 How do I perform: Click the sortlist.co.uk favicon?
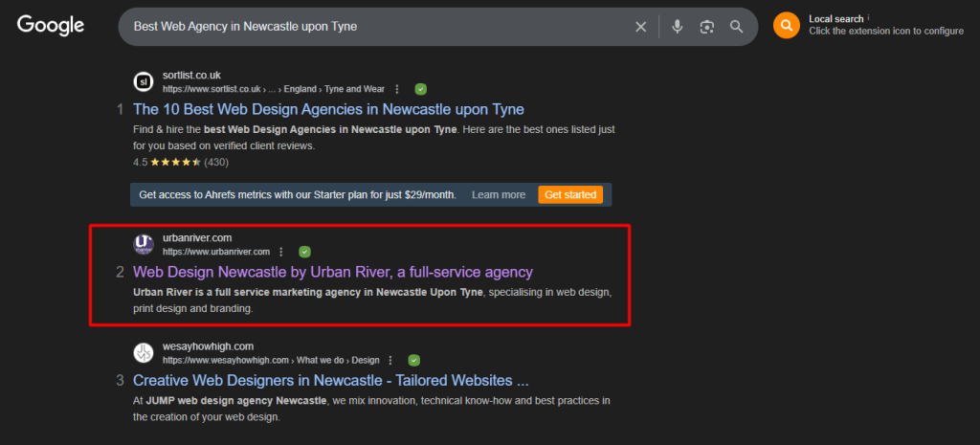144,81
